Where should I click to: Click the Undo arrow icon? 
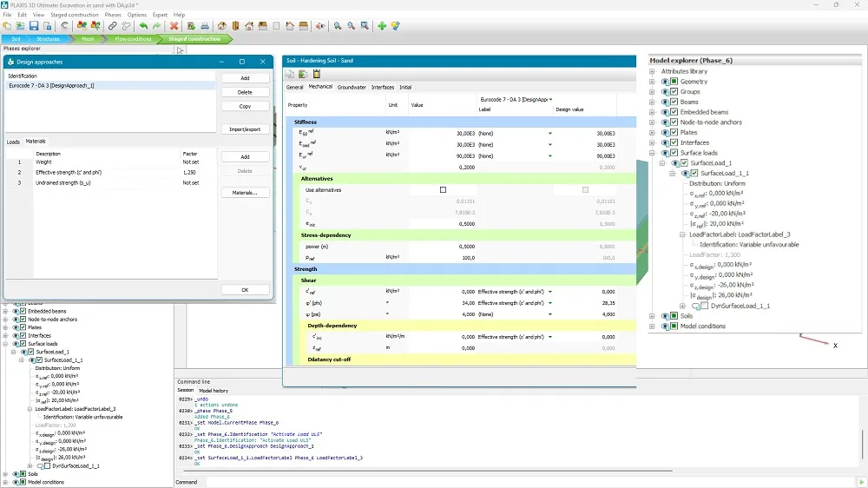[143, 26]
